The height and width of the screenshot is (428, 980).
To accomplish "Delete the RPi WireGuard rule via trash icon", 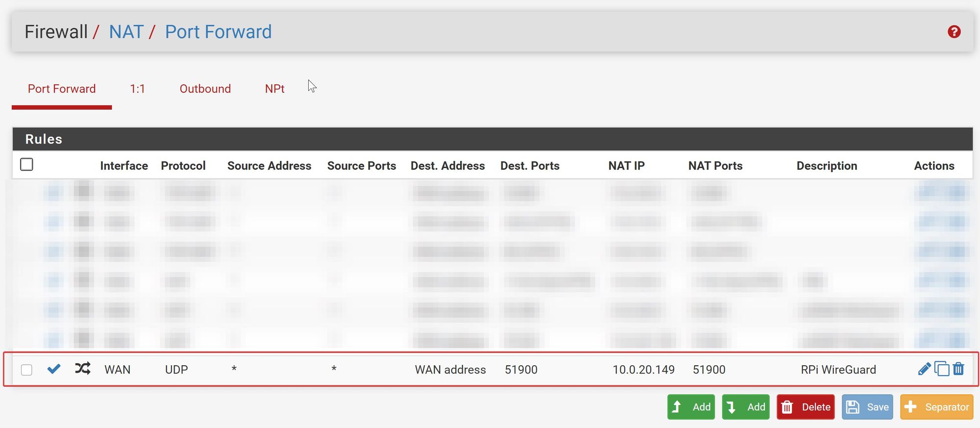I will pos(958,369).
